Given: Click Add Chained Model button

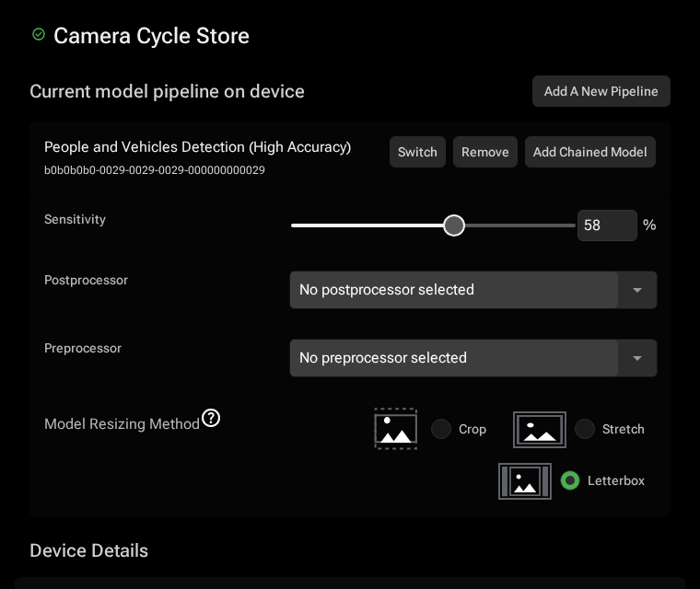Looking at the screenshot, I should 589,152.
